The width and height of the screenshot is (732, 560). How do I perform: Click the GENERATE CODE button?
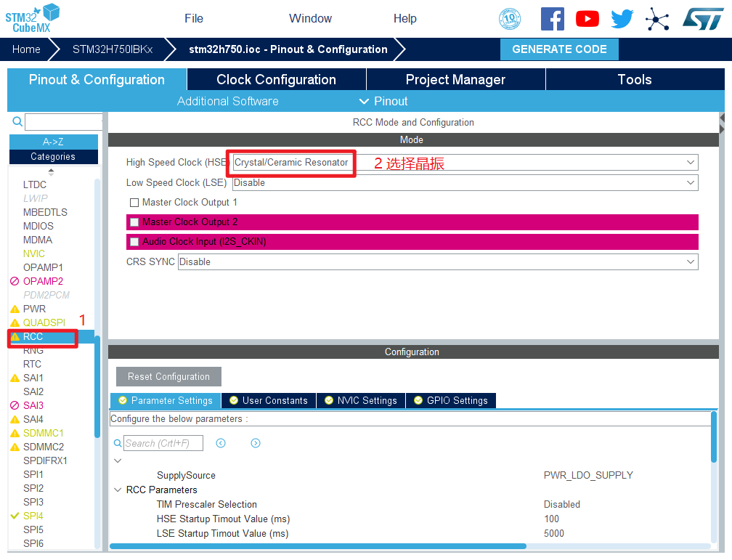pyautogui.click(x=559, y=49)
